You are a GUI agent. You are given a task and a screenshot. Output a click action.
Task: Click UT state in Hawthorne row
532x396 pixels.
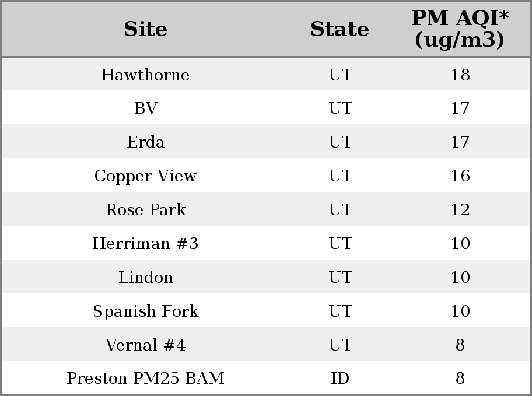pyautogui.click(x=340, y=75)
